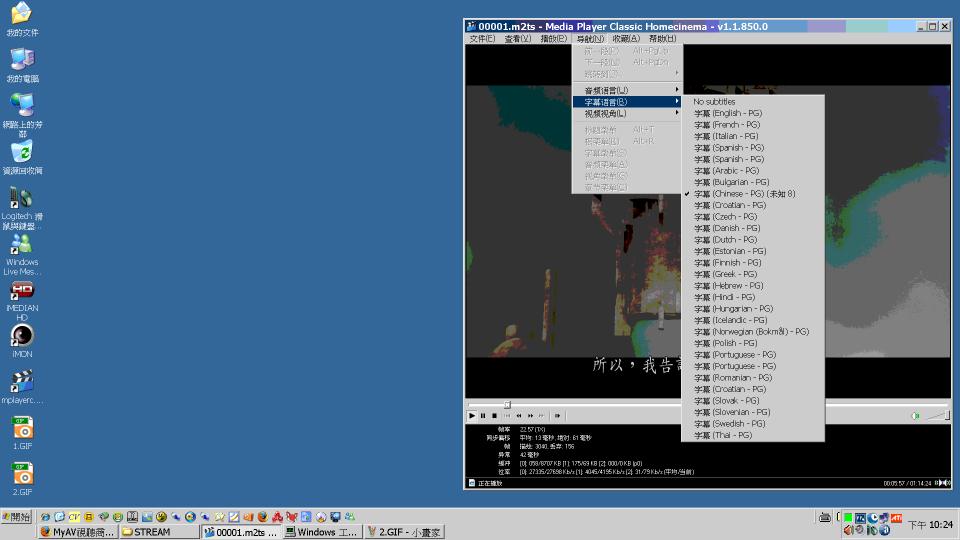
Task: Open Windows Live Messenger desktop icon
Action: point(22,246)
